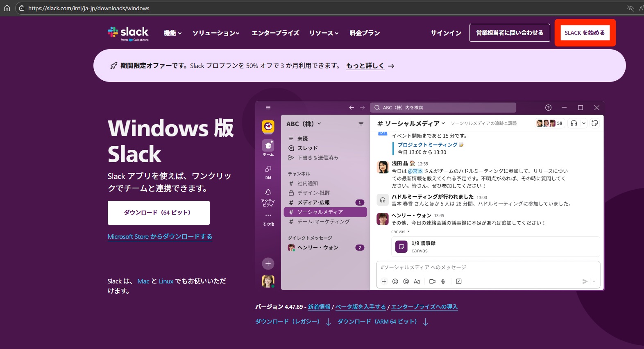Click the ダウンロード（64 ビット）button
The width and height of the screenshot is (644, 349).
pos(159,213)
